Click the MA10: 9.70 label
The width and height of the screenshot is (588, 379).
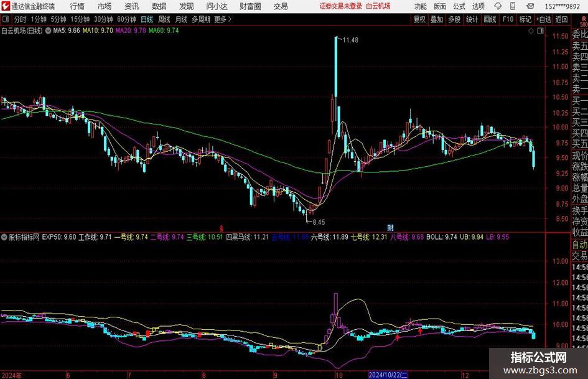pos(98,30)
